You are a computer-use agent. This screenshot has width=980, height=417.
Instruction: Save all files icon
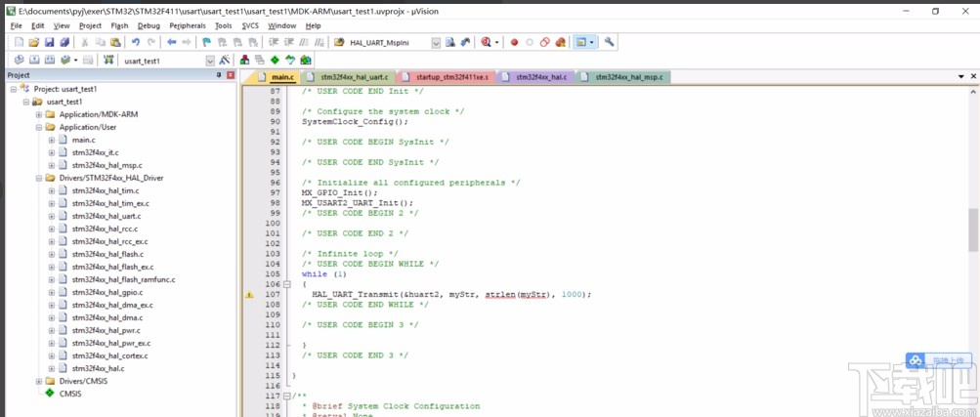[x=64, y=42]
